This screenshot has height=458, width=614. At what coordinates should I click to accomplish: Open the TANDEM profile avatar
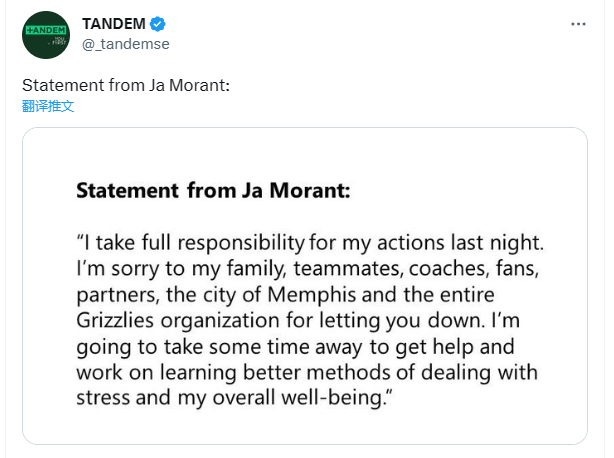click(x=46, y=36)
